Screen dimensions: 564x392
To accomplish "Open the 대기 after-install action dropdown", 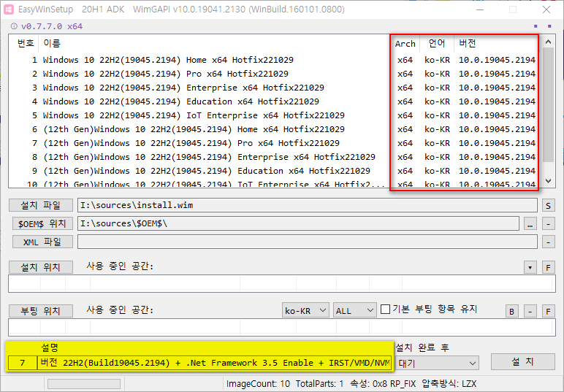I will pos(437,364).
